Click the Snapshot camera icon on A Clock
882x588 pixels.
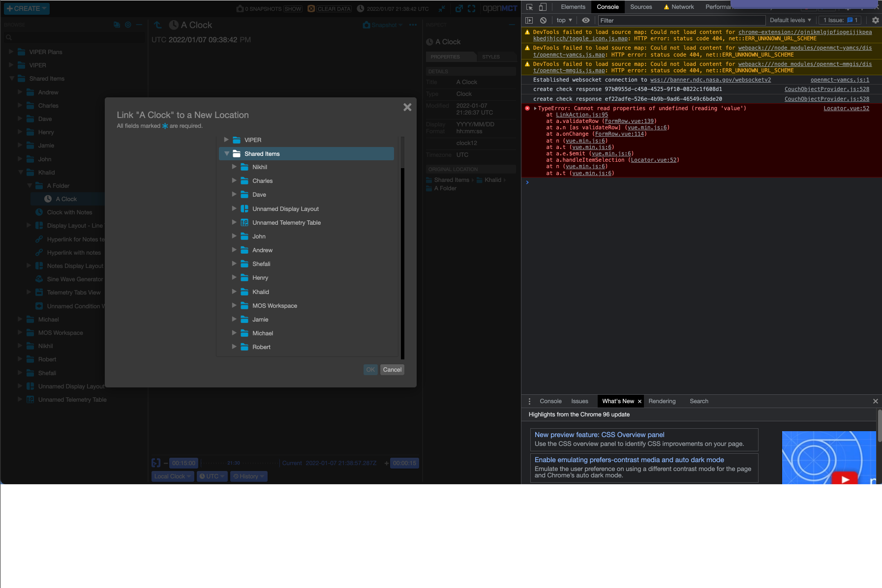click(x=366, y=25)
